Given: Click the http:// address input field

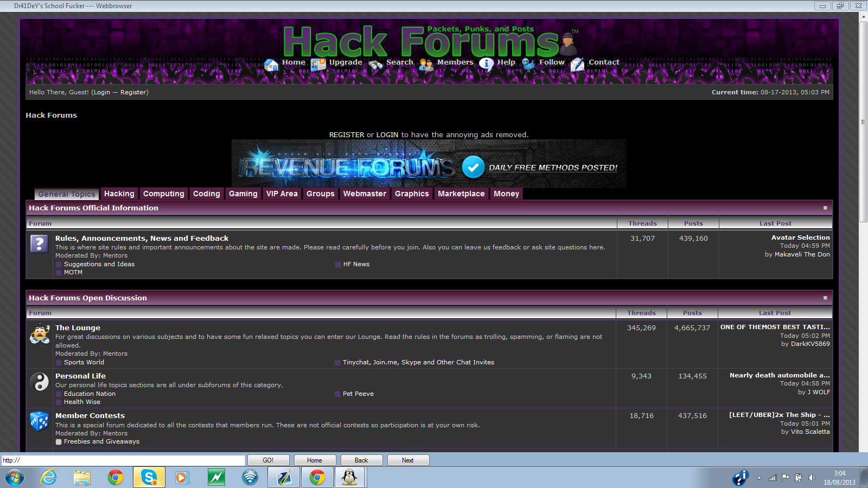Looking at the screenshot, I should 123,460.
